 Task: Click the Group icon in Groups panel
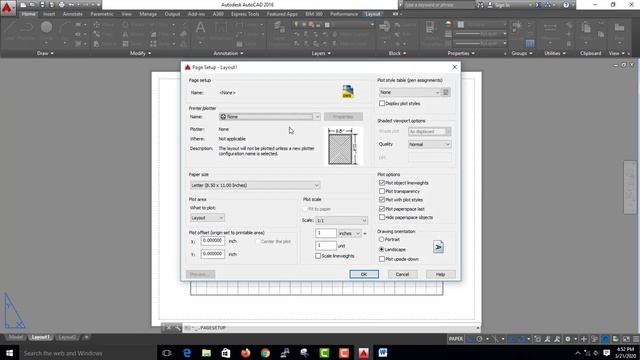point(517,27)
